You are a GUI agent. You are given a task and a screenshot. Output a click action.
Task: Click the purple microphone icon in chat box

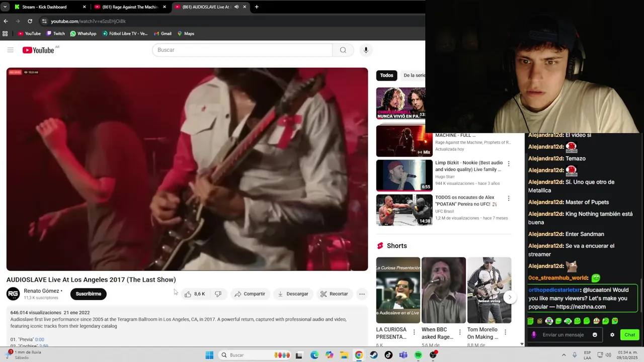[x=534, y=335]
